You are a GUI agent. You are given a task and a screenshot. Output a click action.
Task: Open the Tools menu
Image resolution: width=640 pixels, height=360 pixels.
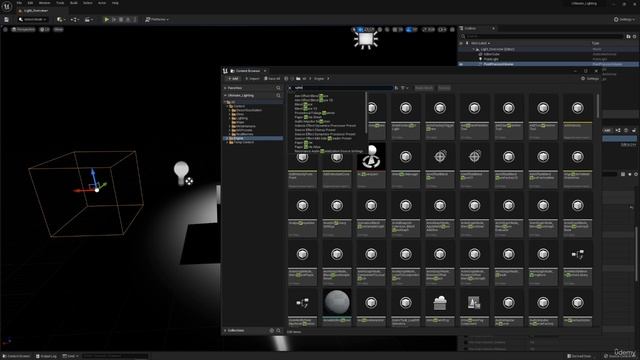(x=60, y=3)
